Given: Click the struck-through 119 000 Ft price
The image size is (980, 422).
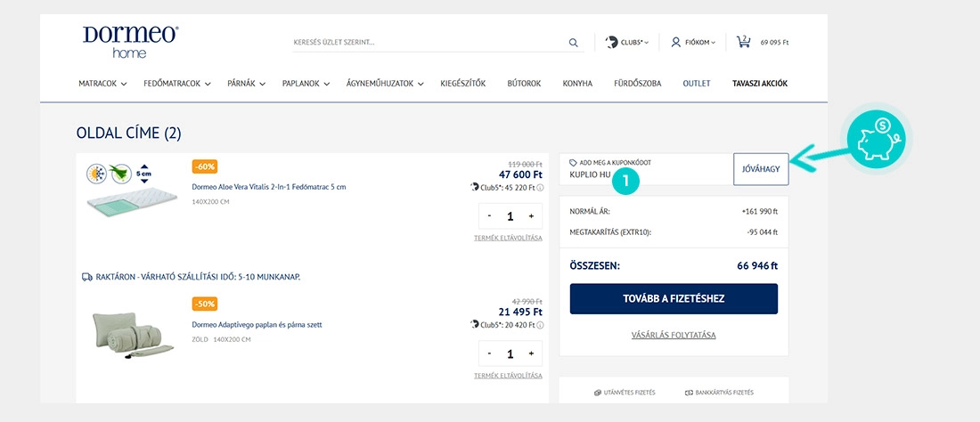Looking at the screenshot, I should pos(525,164).
